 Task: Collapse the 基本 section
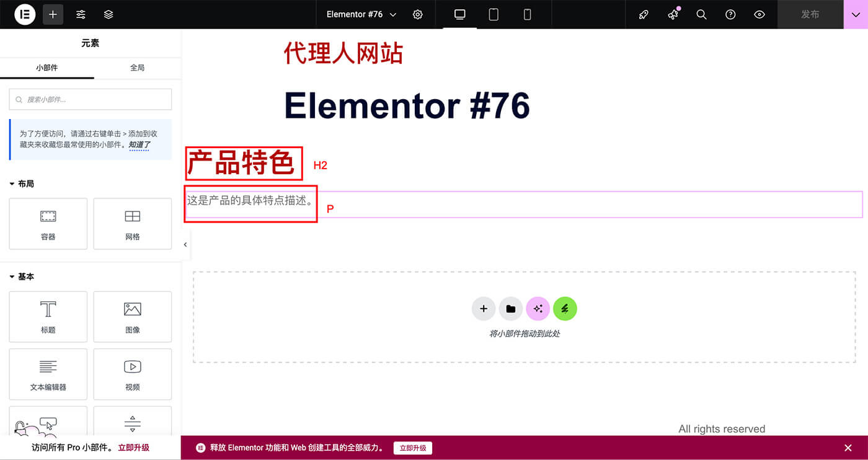pyautogui.click(x=22, y=276)
